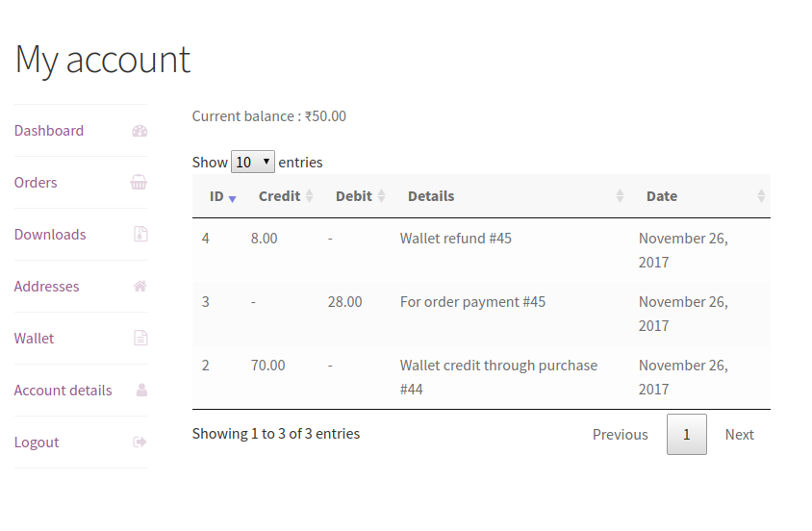Select page 1 in pagination
Screen dimensions: 812x531
pyautogui.click(x=687, y=435)
